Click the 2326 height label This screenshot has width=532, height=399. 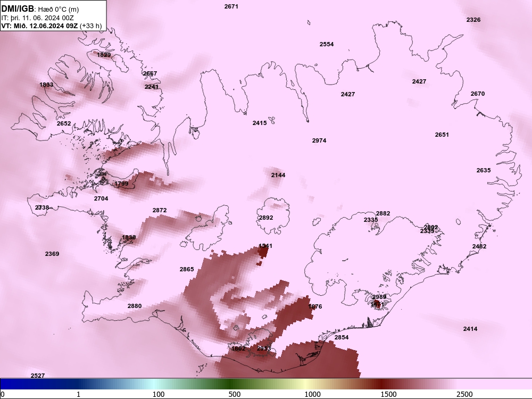click(x=473, y=20)
